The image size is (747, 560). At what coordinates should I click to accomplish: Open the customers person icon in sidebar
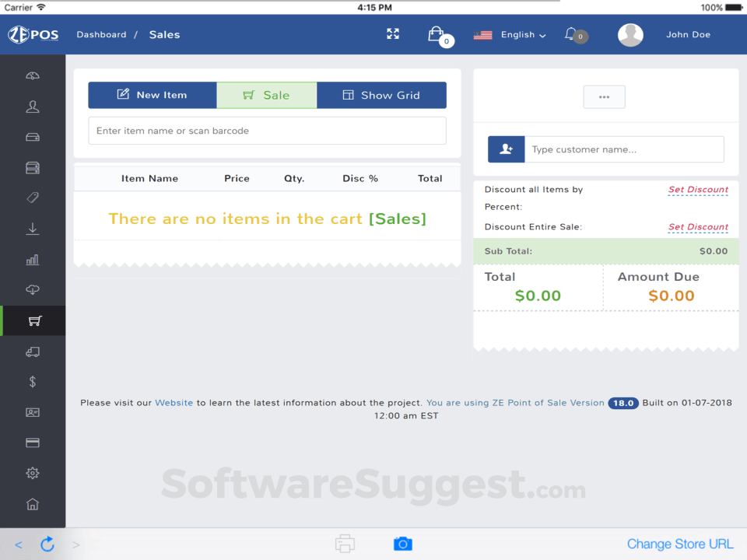[x=33, y=107]
